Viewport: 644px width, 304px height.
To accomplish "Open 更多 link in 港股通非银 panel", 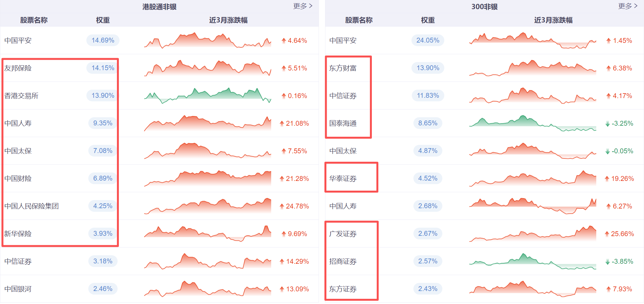I will tap(303, 6).
